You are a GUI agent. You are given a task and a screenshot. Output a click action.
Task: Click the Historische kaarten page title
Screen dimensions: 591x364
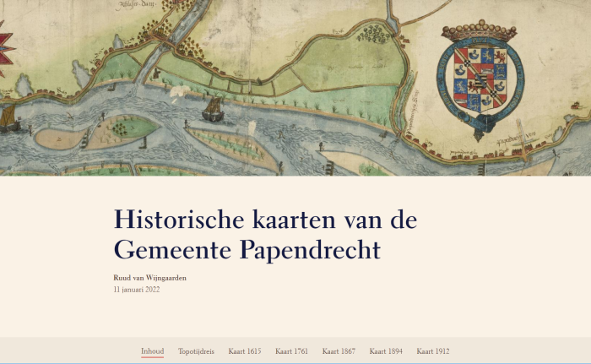pos(265,234)
